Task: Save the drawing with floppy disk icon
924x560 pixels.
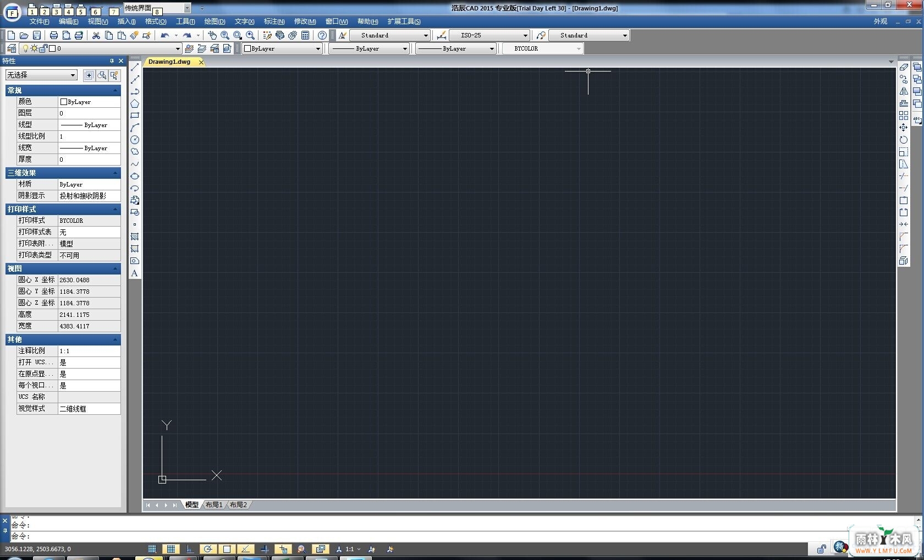Action: click(37, 35)
